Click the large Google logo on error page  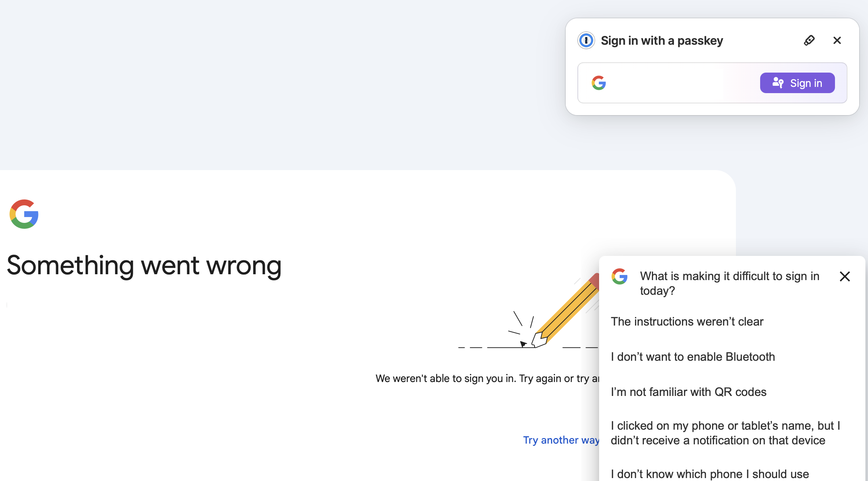(x=24, y=214)
